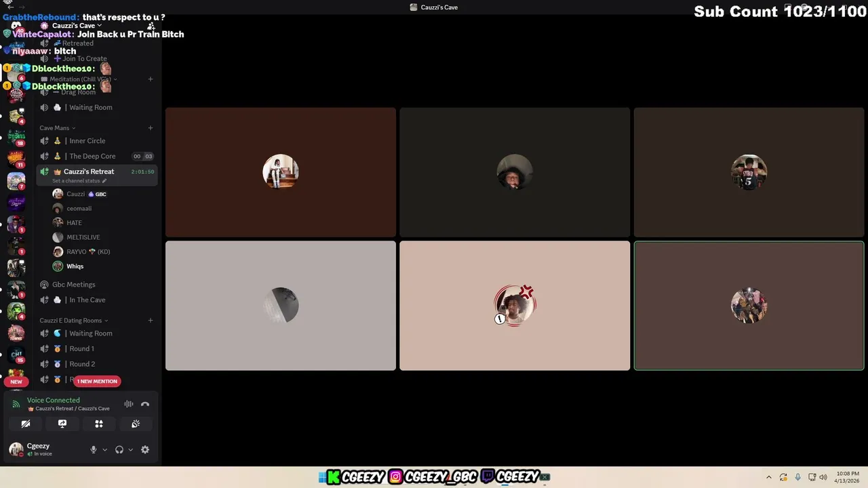Collapse the Cave Mans category
Screen dimensions: 868x488
(x=58, y=128)
